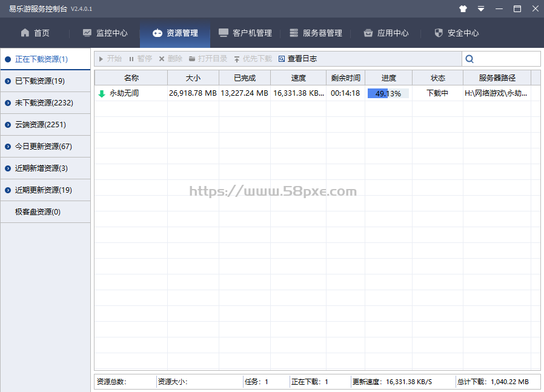The image size is (544, 392).
Task: Click 更新速度 16,331.38 KB/S status entry
Action: 393,382
